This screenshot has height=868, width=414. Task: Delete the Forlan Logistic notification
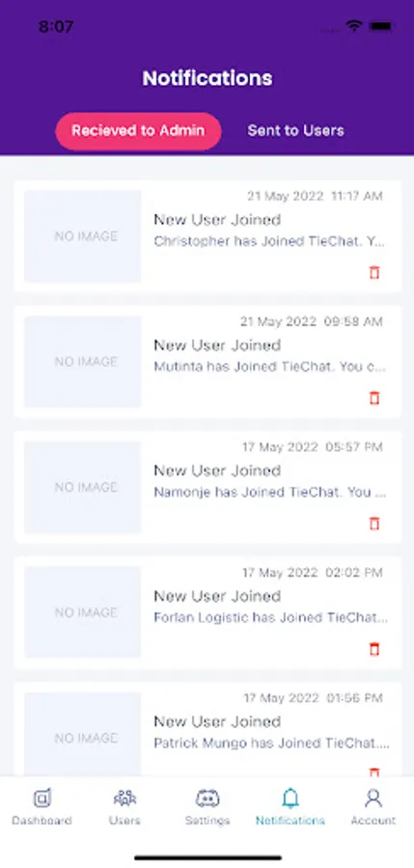374,649
